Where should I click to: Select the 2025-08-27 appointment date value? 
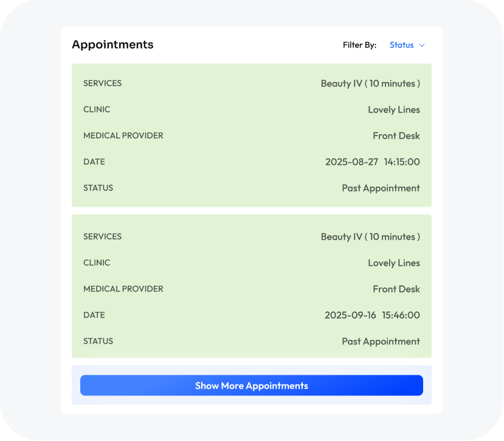point(372,162)
